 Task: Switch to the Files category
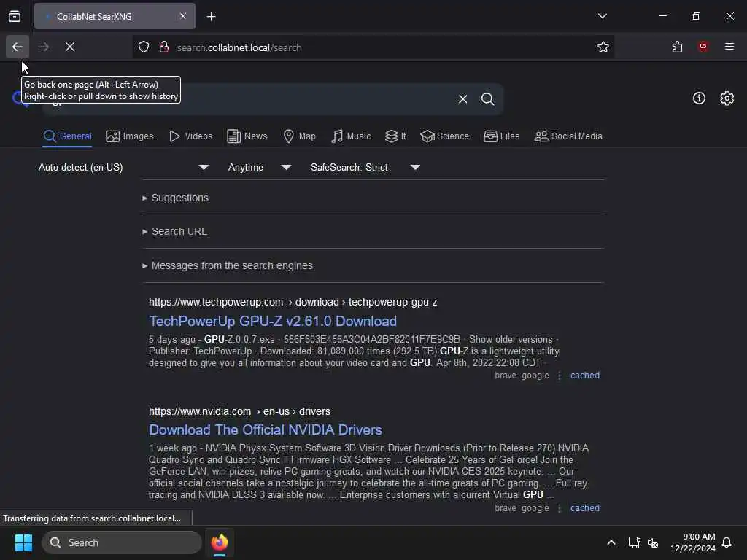point(502,136)
